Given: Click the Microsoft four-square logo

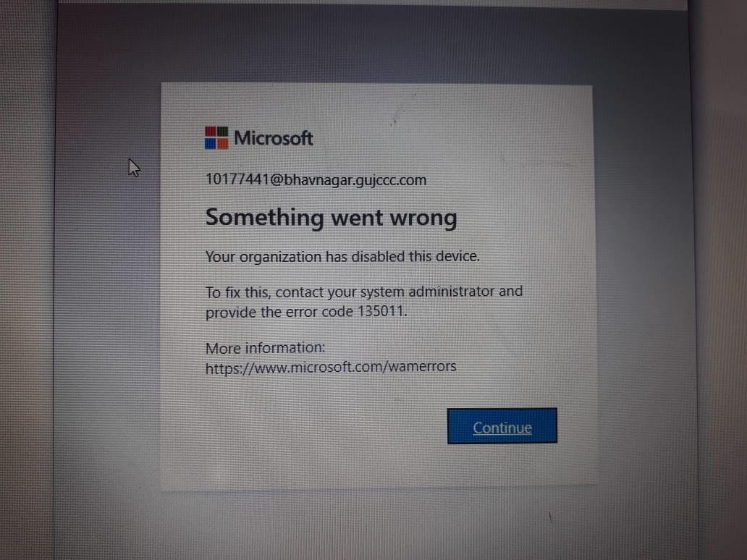Looking at the screenshot, I should pos(216,137).
